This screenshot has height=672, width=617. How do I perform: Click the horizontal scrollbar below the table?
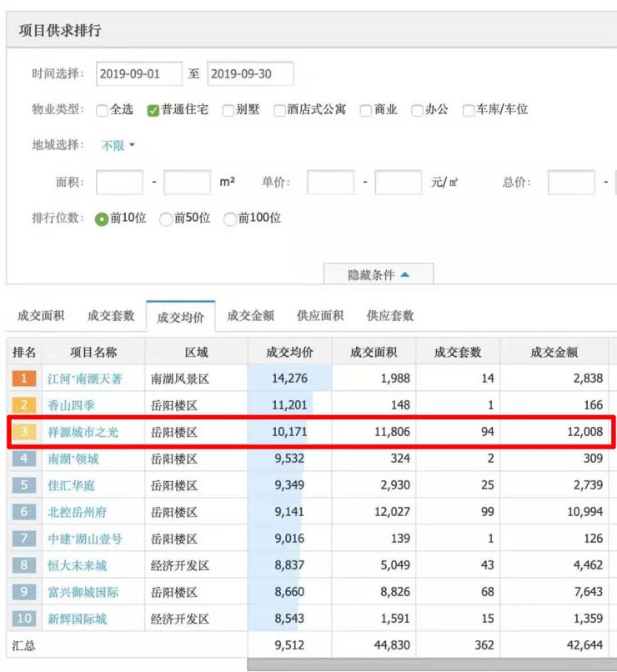point(432,664)
